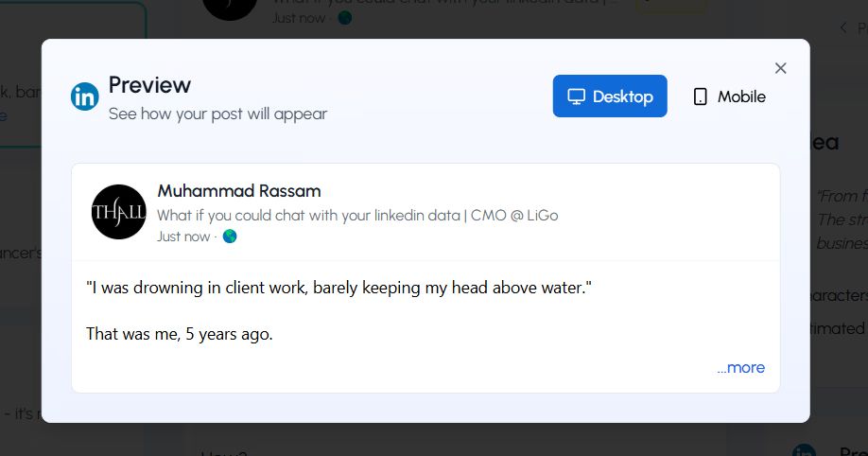This screenshot has width=868, height=456.
Task: Open Muhammad Rassam's profile name
Action: click(x=239, y=191)
